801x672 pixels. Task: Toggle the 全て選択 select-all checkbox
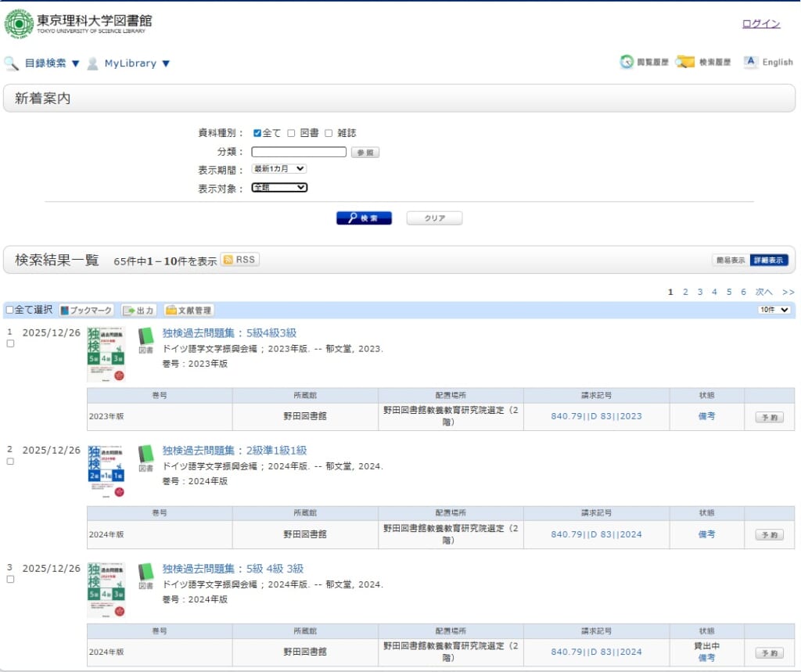point(9,310)
